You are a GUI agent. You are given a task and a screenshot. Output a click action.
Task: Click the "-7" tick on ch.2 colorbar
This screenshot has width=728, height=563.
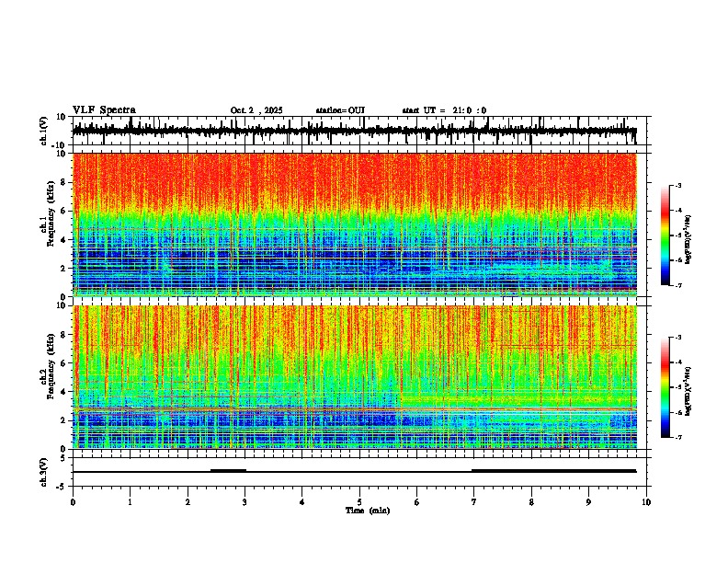(677, 437)
